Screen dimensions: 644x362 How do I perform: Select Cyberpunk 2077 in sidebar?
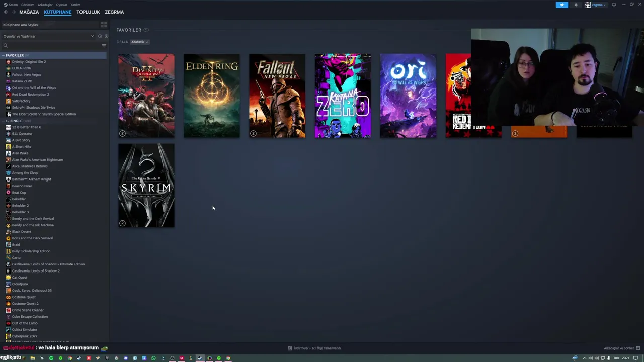[x=24, y=336]
